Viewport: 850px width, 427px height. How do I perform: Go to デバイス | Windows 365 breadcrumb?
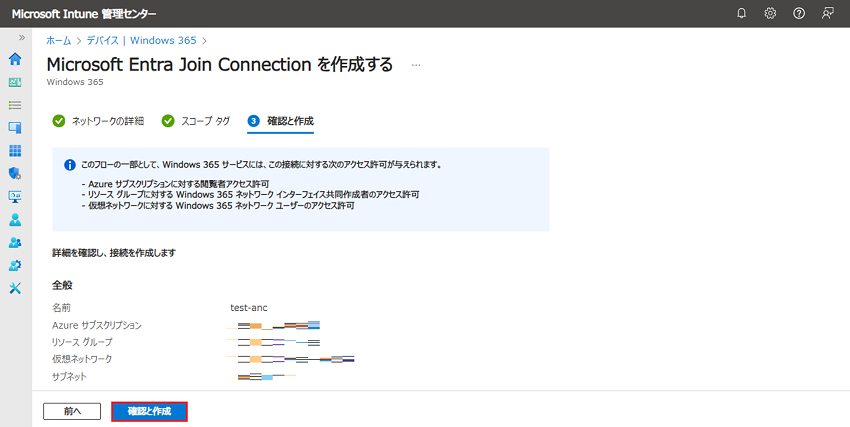[141, 41]
